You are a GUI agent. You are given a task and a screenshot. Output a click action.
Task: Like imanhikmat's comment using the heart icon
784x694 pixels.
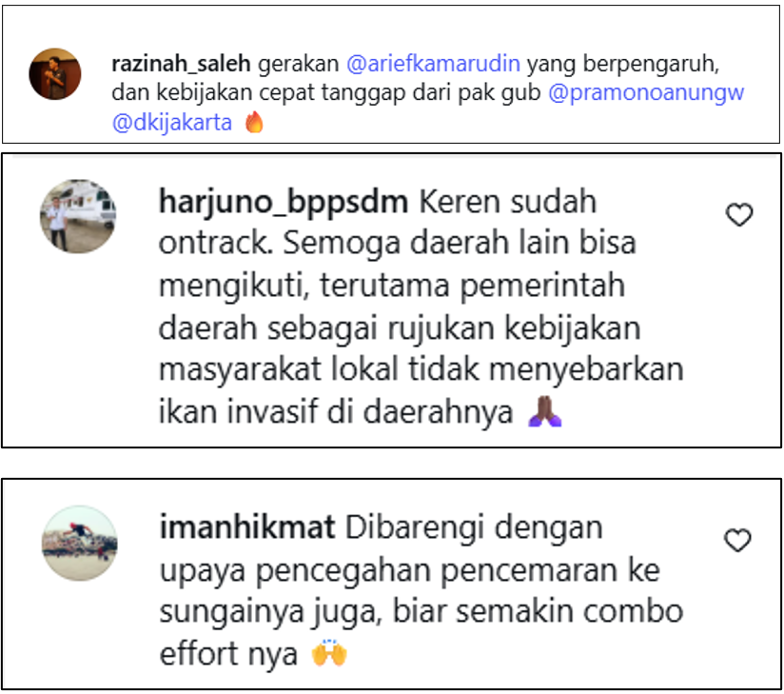738,540
